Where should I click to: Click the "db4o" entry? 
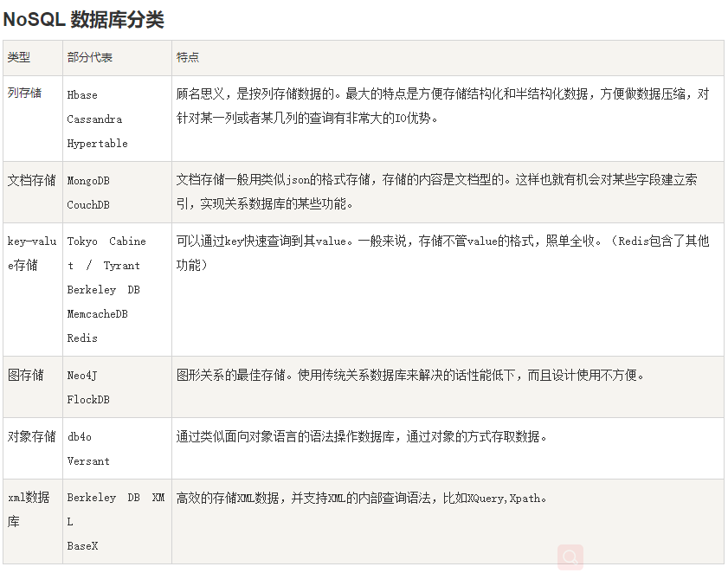click(80, 437)
